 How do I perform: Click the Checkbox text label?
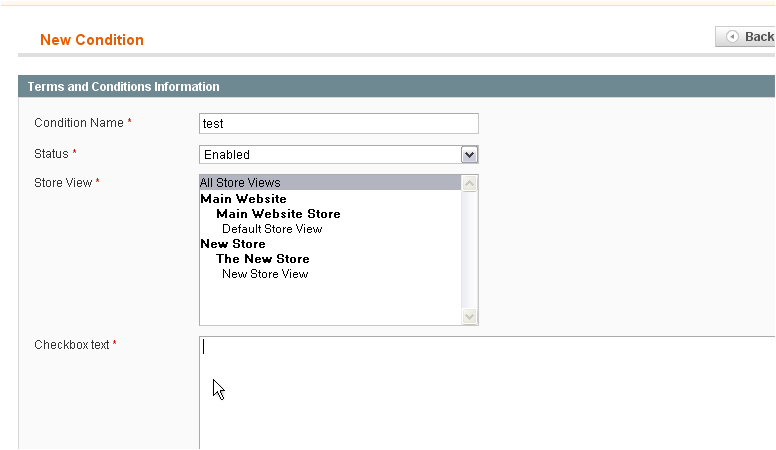coord(72,345)
